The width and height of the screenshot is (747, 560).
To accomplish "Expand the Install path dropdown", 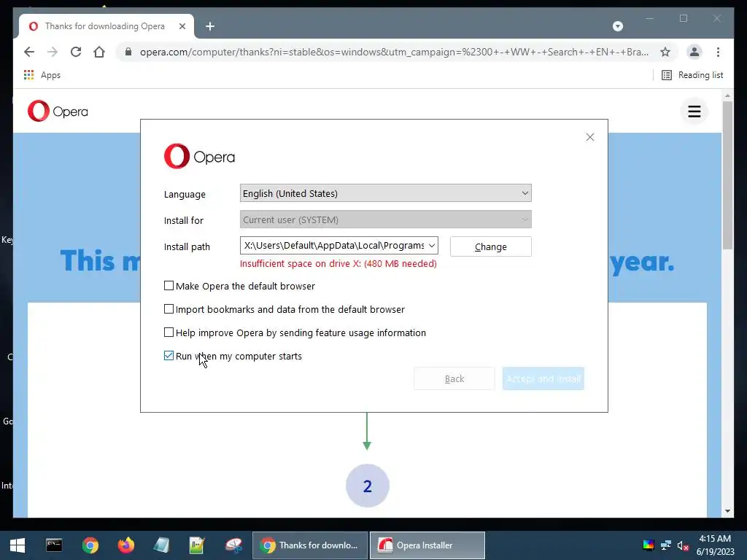I will (x=432, y=246).
